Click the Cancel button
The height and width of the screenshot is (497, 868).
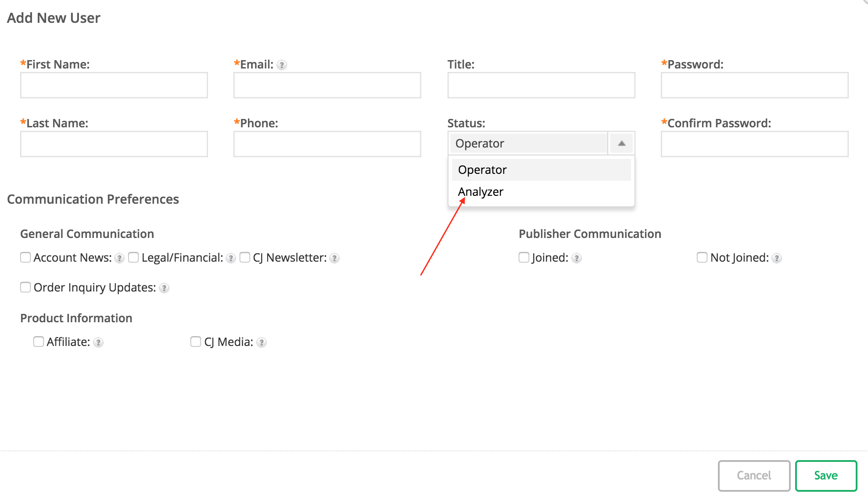754,475
